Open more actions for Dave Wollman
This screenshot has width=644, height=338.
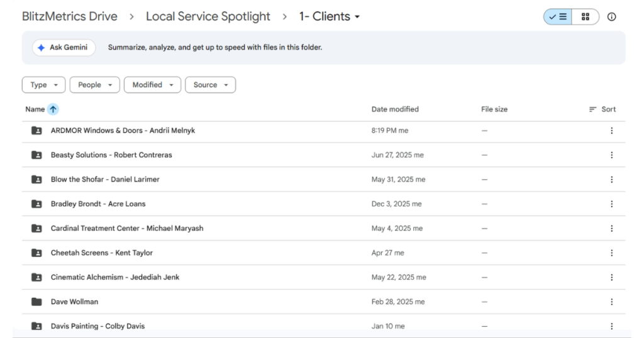[x=611, y=302]
